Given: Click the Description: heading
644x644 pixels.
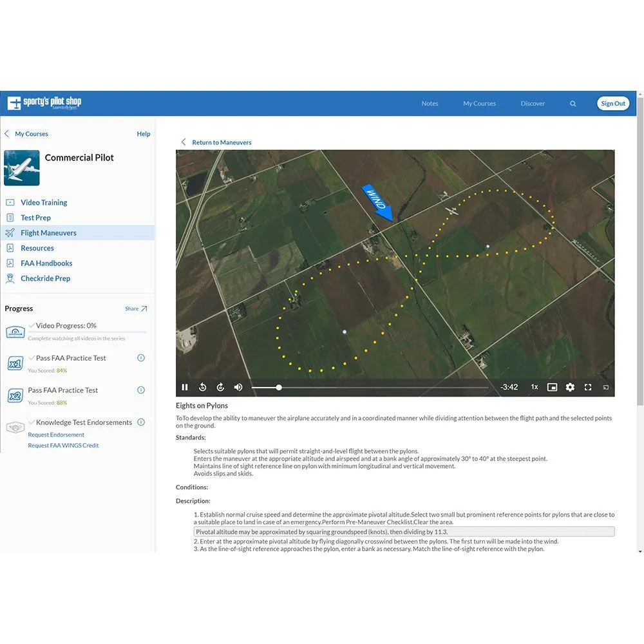Looking at the screenshot, I should (193, 500).
